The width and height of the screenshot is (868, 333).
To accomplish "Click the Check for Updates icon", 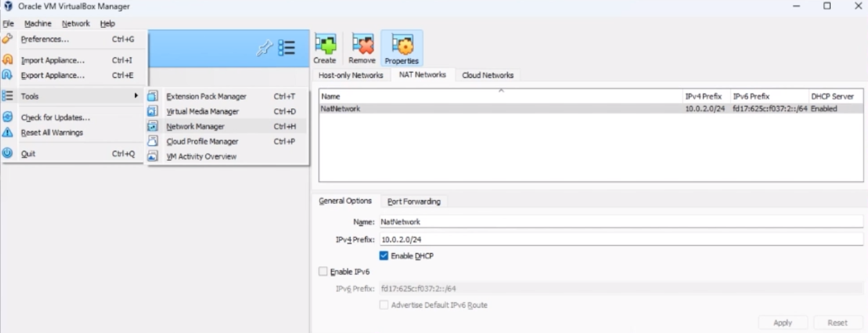I will pyautogui.click(x=7, y=117).
